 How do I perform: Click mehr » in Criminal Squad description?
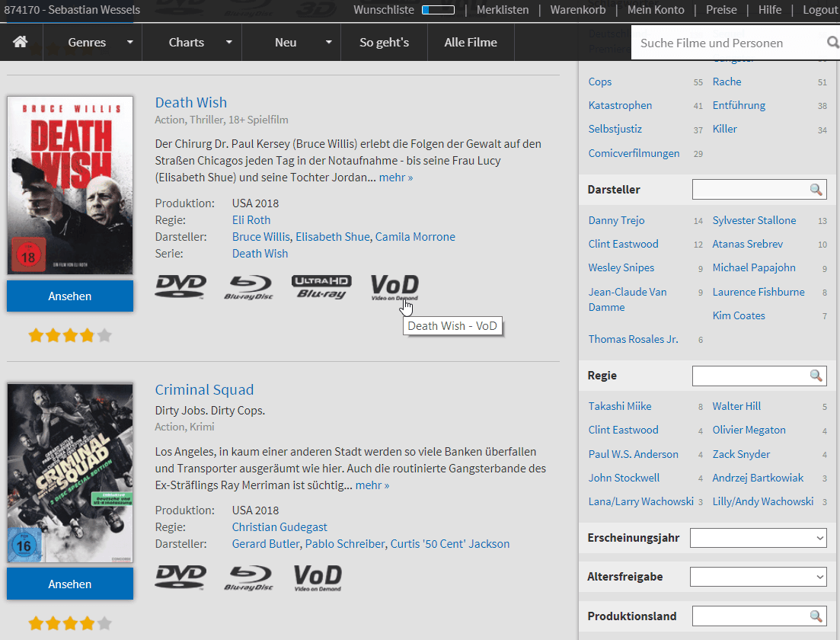pos(372,485)
